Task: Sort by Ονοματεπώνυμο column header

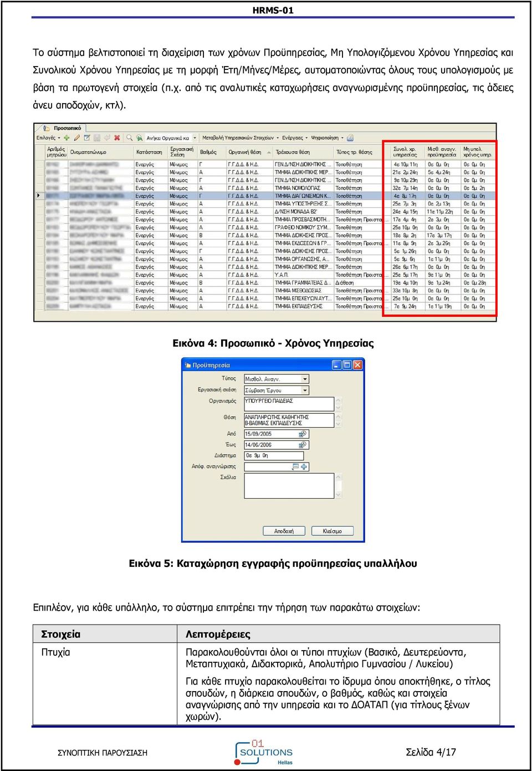Action: click(x=101, y=152)
